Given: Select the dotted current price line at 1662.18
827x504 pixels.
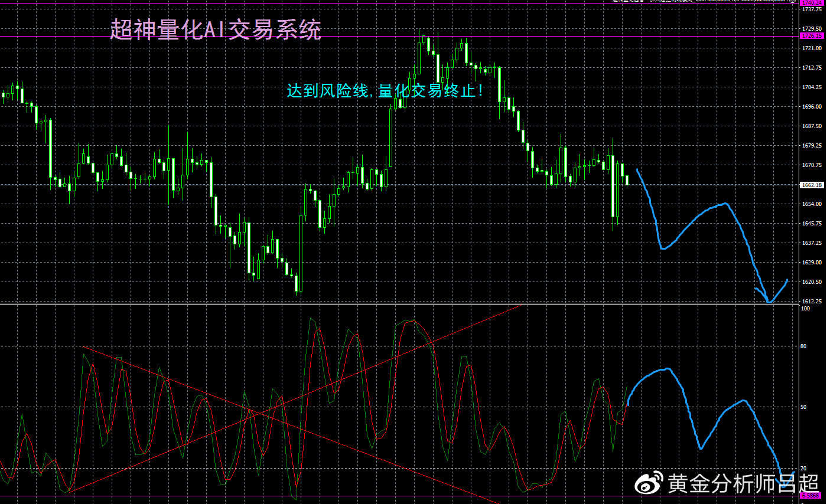Looking at the screenshot, I should (399, 185).
